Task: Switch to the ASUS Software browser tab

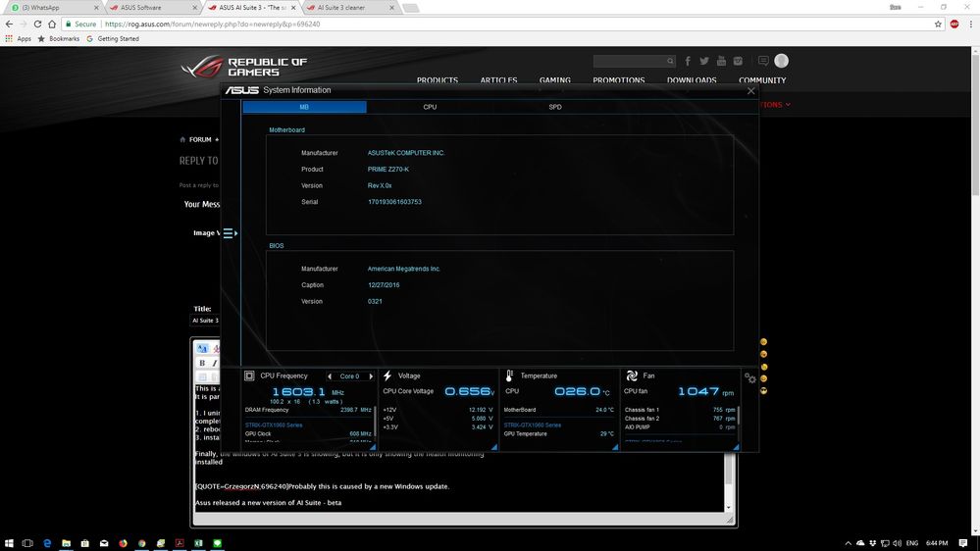Action: point(153,8)
